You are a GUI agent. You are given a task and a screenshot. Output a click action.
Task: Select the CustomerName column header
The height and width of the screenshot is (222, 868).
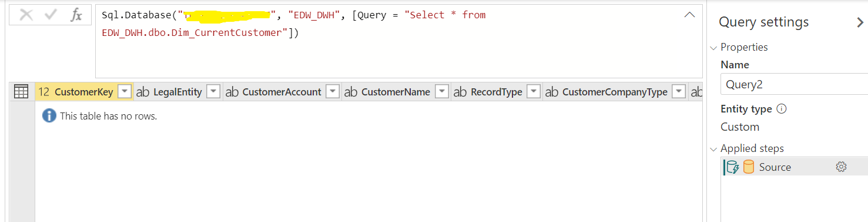coord(396,92)
